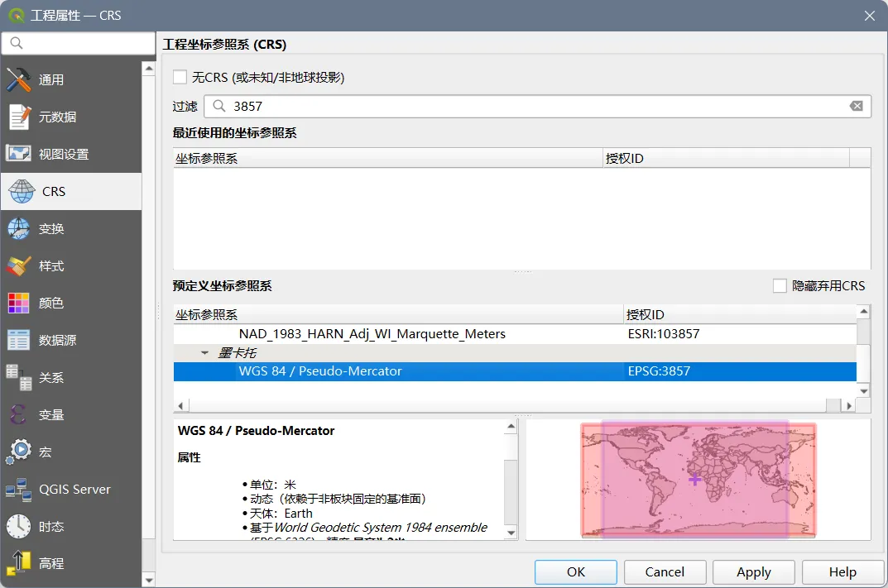888x588 pixels.
Task: Click the magnifier icon in filter field
Action: 219,106
